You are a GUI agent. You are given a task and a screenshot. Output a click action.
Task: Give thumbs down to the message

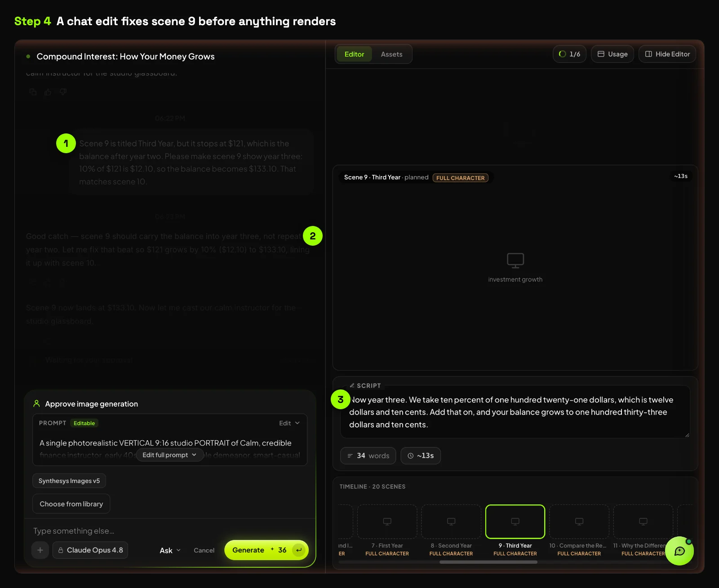(x=63, y=92)
